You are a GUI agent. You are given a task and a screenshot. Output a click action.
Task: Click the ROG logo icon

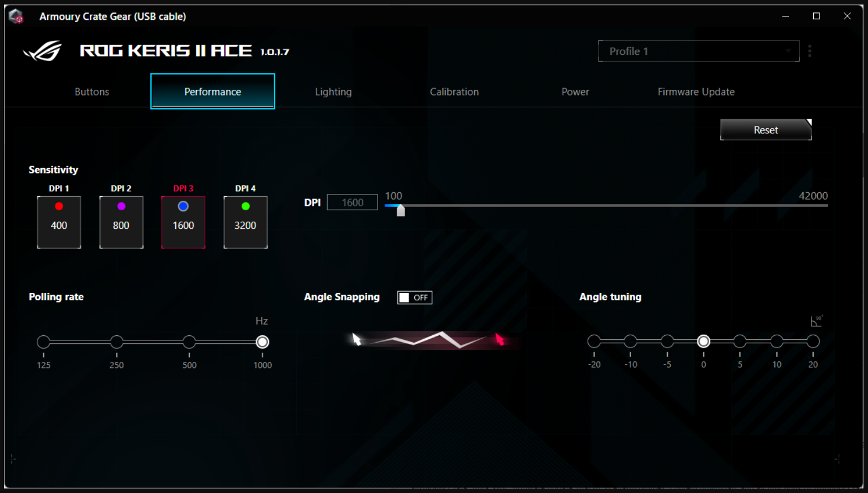[43, 51]
